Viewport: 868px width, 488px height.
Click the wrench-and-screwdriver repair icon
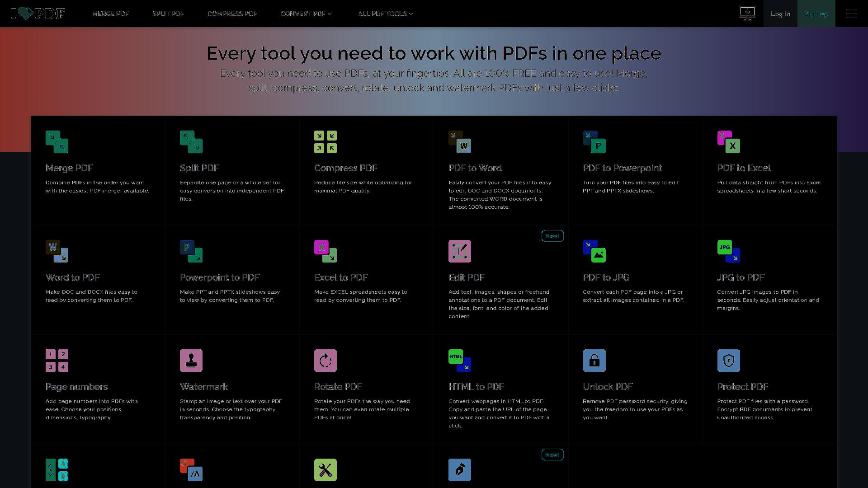point(325,470)
